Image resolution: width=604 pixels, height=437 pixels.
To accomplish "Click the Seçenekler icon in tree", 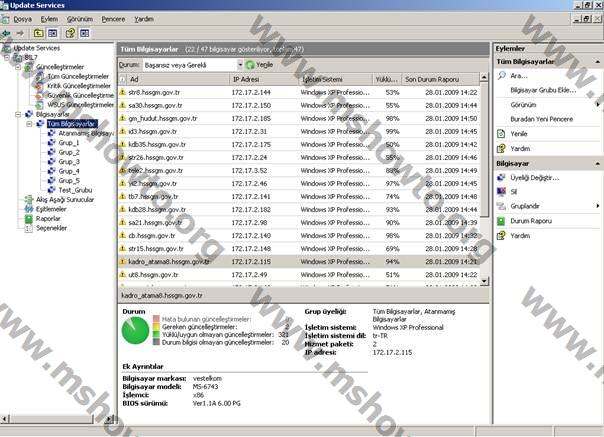I will tap(29, 228).
